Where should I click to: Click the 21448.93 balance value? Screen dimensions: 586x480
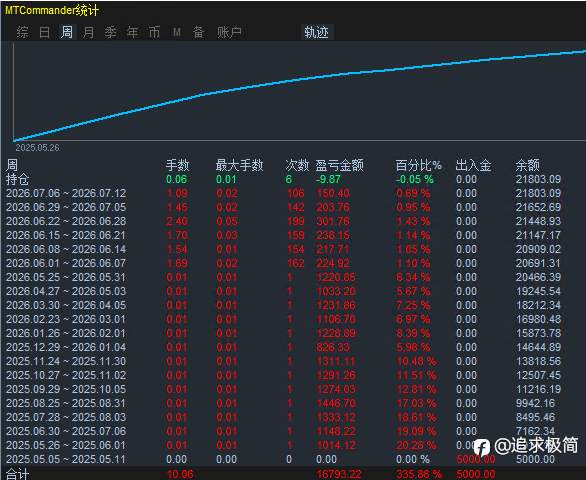click(x=539, y=221)
